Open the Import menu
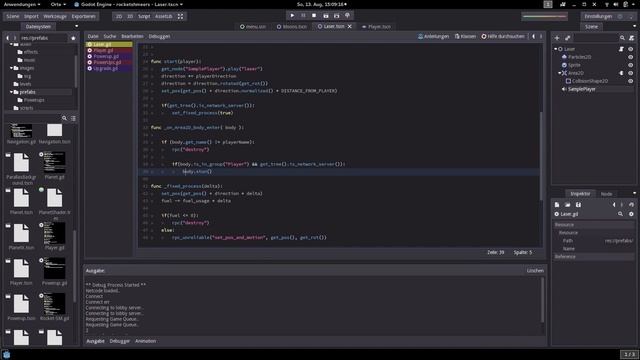Screen dimensions: 640x360 click(31, 16)
